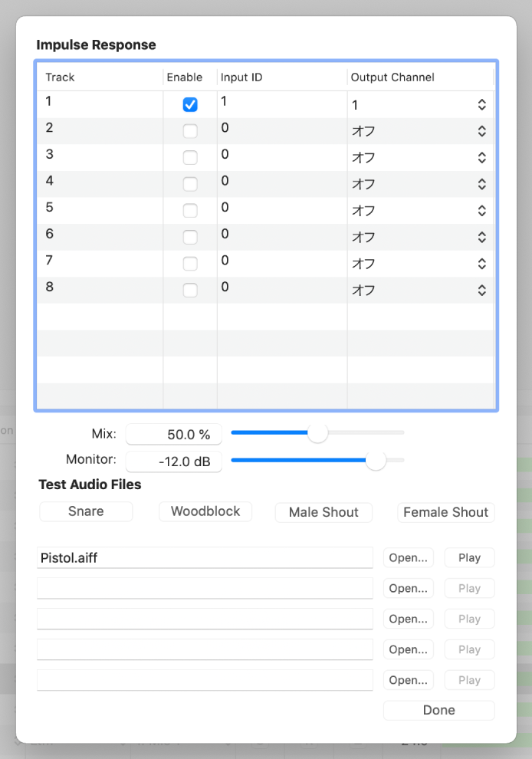
Task: Play the Pistol.aiff file
Action: click(x=469, y=558)
